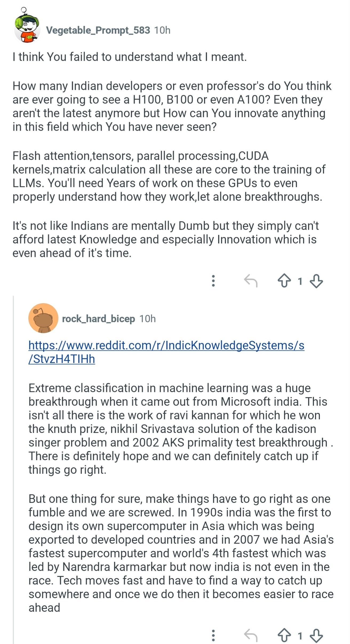Reply to rock_hard_bicep's comment
The image size is (350, 644).
[x=251, y=635]
